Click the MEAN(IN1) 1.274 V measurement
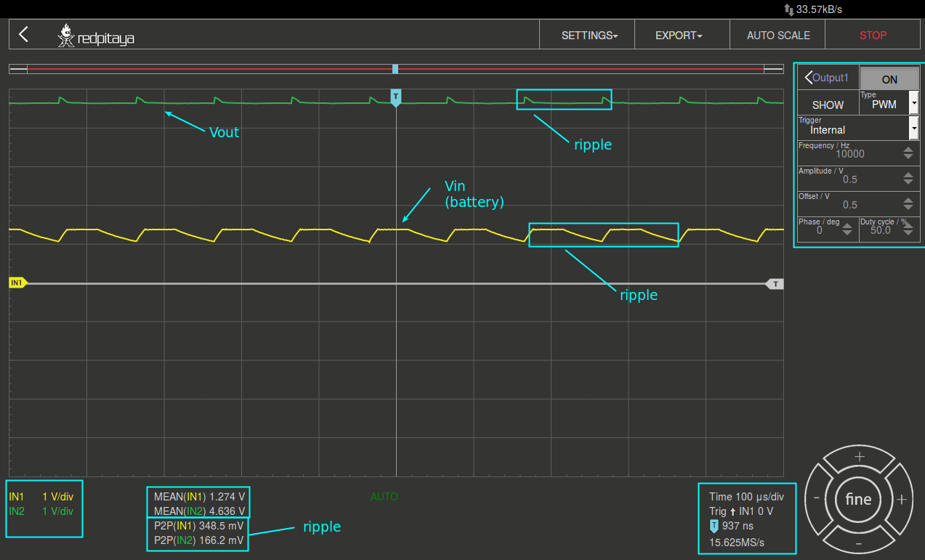 point(199,497)
